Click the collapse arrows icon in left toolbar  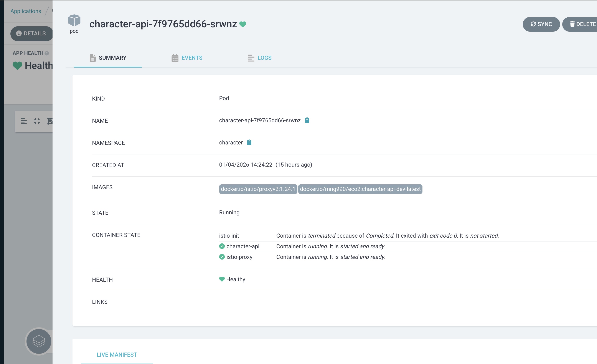tap(37, 121)
